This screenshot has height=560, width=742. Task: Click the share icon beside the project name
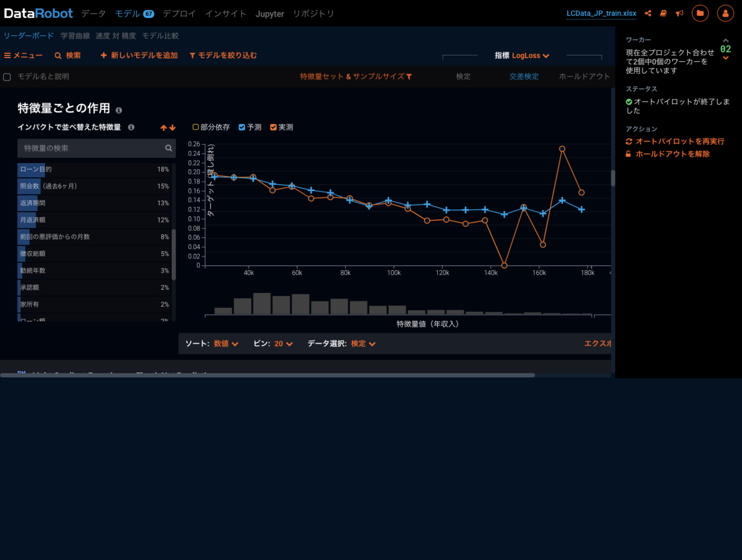648,13
